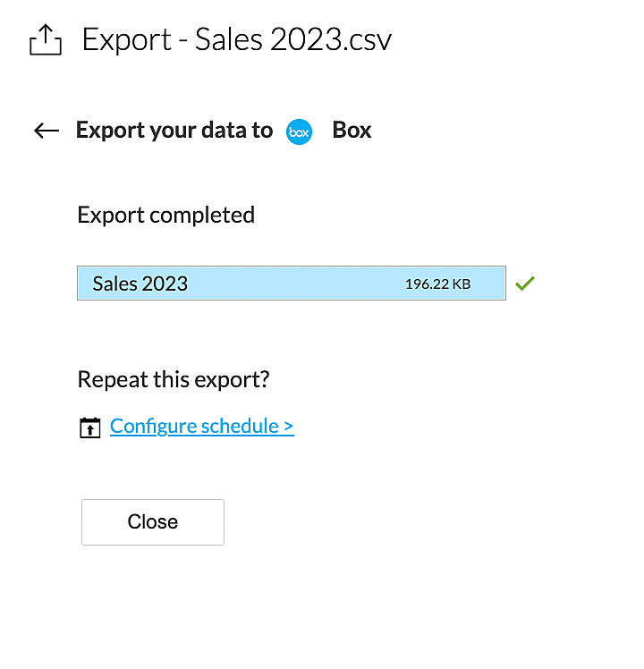Image resolution: width=644 pixels, height=669 pixels.
Task: Click the Export your data to heading
Action: [174, 131]
